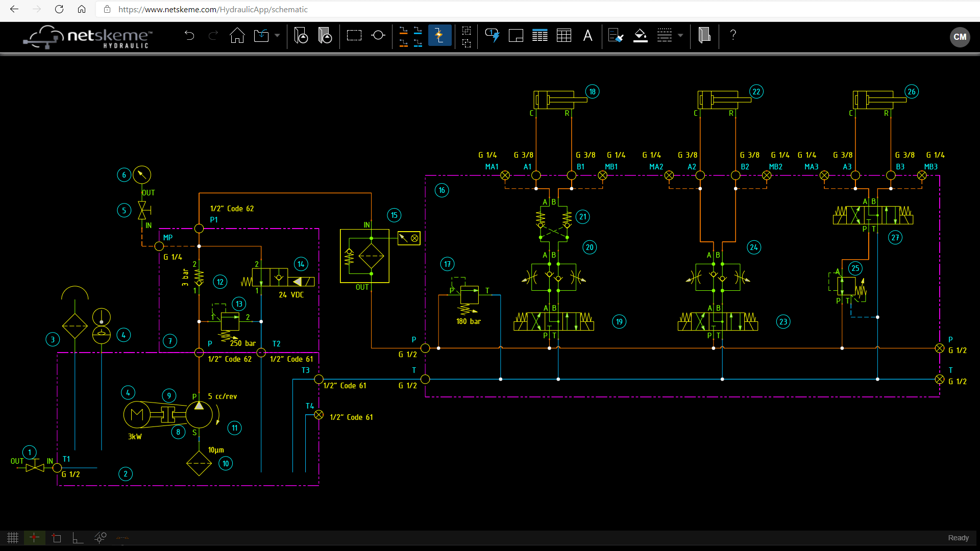Image resolution: width=980 pixels, height=551 pixels.
Task: Go to the home screen icon
Action: pos(237,35)
